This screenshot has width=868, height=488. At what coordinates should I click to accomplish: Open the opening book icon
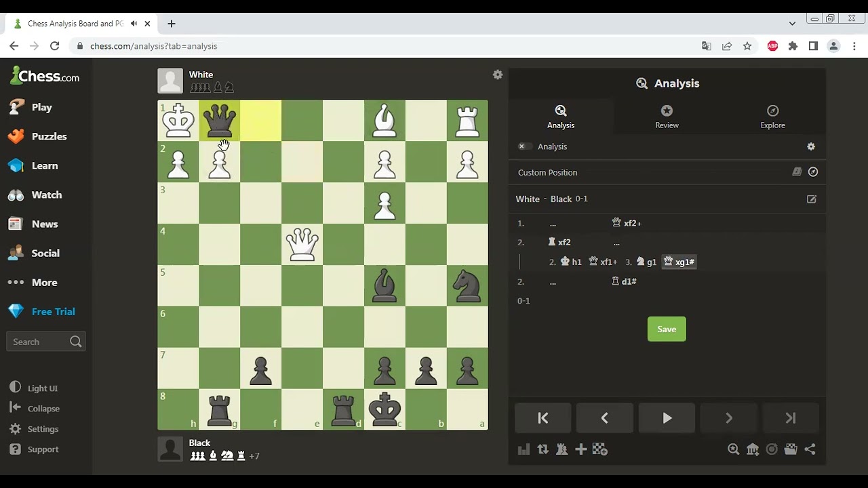[x=797, y=172]
